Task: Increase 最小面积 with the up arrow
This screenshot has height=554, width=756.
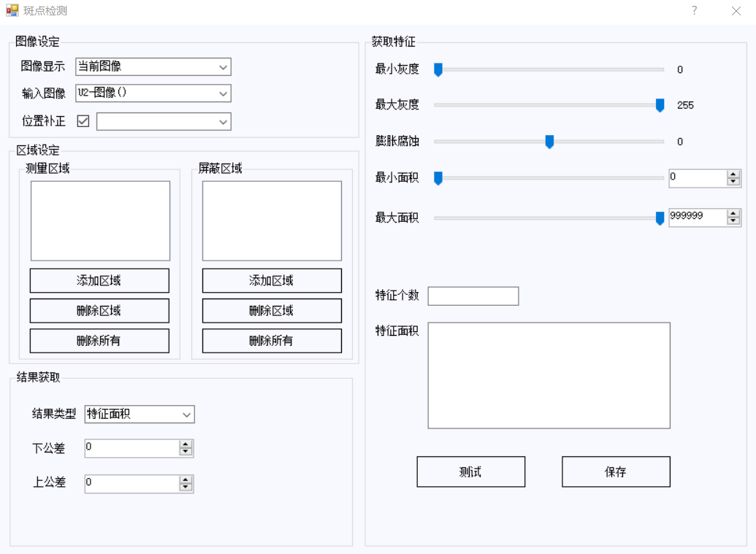Action: [x=733, y=174]
